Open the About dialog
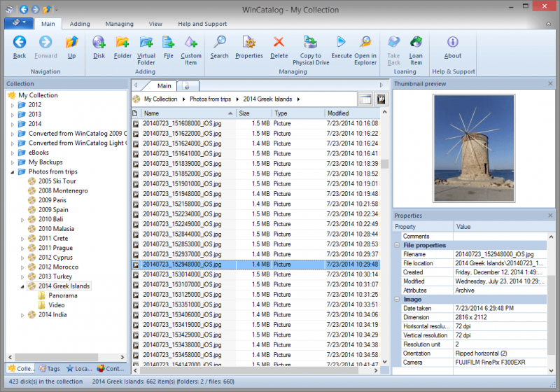 tap(452, 47)
